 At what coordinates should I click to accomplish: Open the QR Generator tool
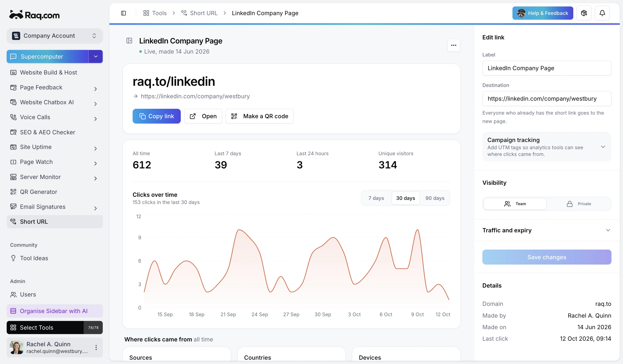pos(55,192)
